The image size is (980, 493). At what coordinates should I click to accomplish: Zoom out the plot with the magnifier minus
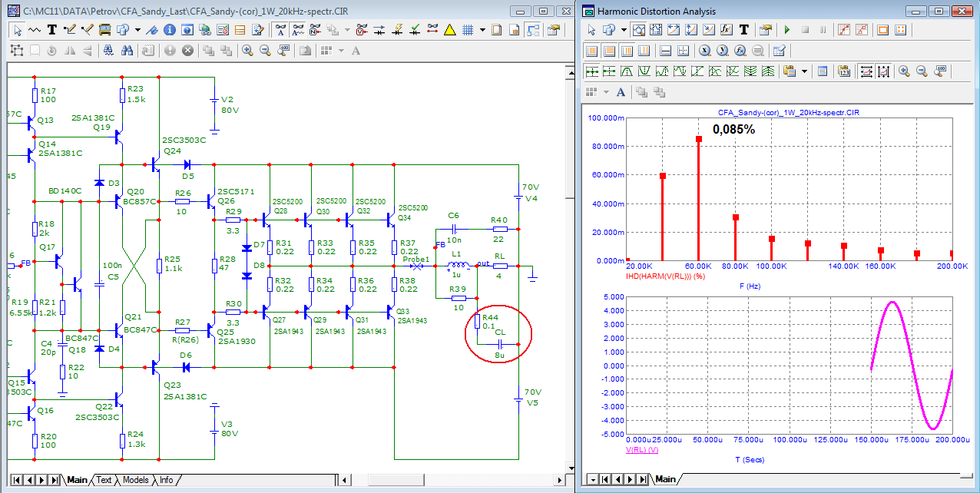(x=922, y=71)
